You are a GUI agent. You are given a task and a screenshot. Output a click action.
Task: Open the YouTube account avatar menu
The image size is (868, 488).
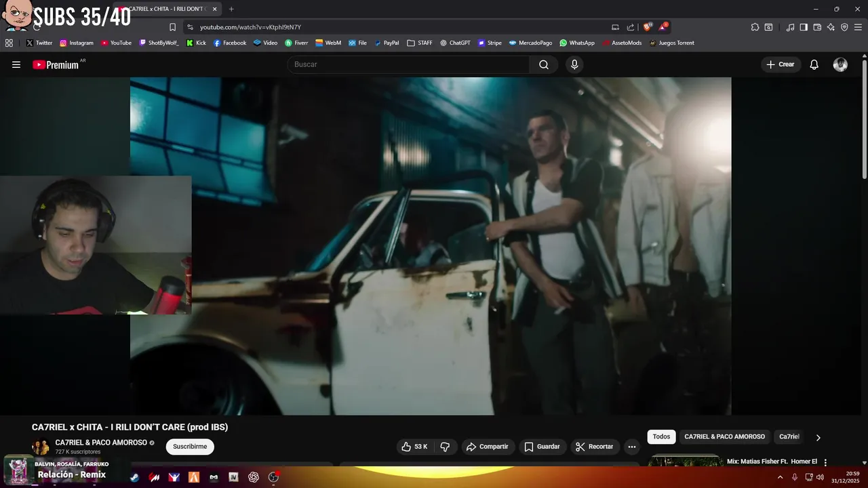840,64
